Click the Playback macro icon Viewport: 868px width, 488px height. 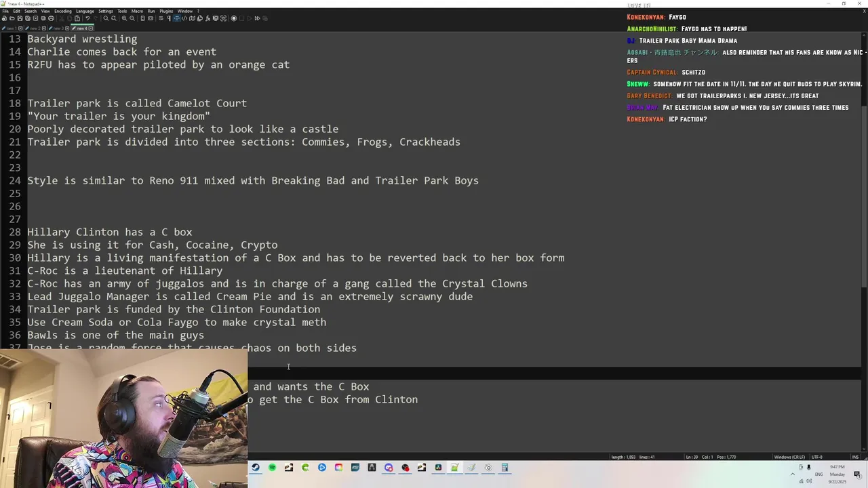250,18
